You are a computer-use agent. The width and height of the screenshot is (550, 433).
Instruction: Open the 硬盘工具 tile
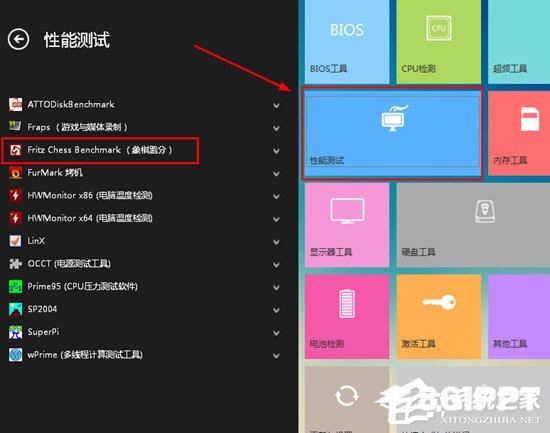(474, 225)
